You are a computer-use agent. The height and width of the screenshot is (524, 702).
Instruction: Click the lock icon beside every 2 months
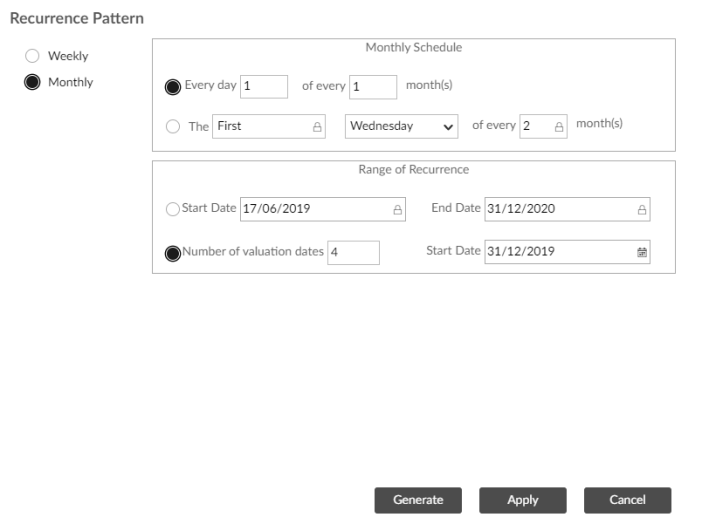tap(558, 127)
